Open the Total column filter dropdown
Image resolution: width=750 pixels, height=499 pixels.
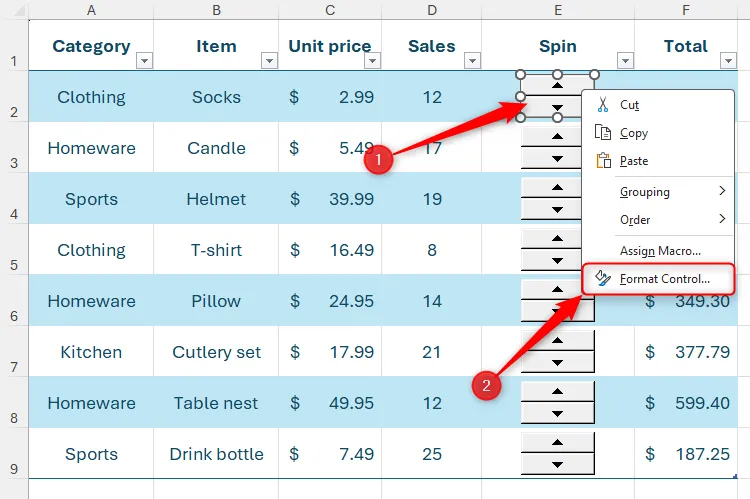(x=728, y=61)
